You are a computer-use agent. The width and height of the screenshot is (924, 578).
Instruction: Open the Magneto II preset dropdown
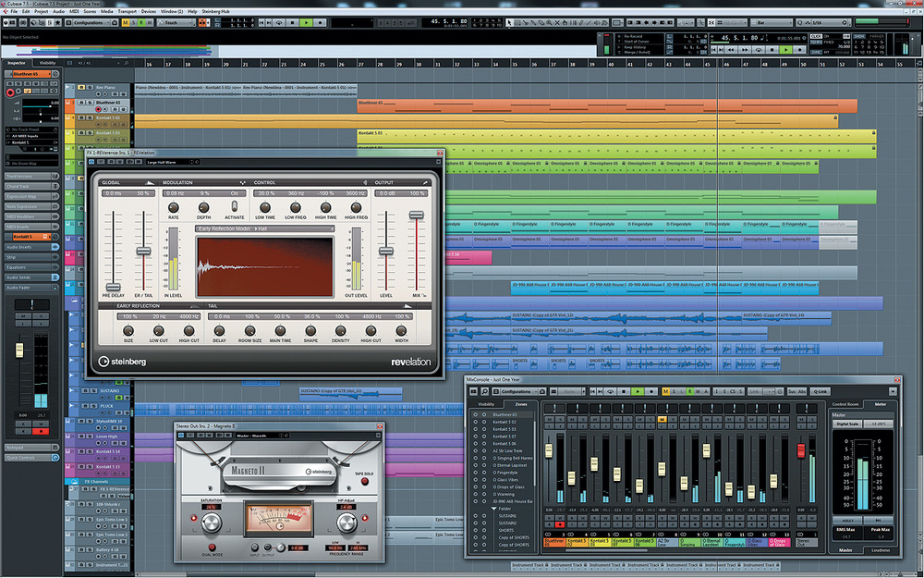click(259, 436)
